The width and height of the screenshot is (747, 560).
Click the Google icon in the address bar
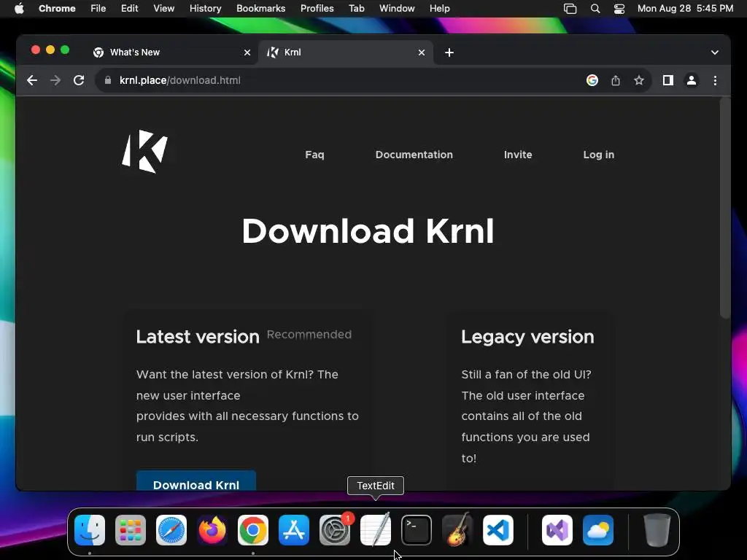(592, 80)
